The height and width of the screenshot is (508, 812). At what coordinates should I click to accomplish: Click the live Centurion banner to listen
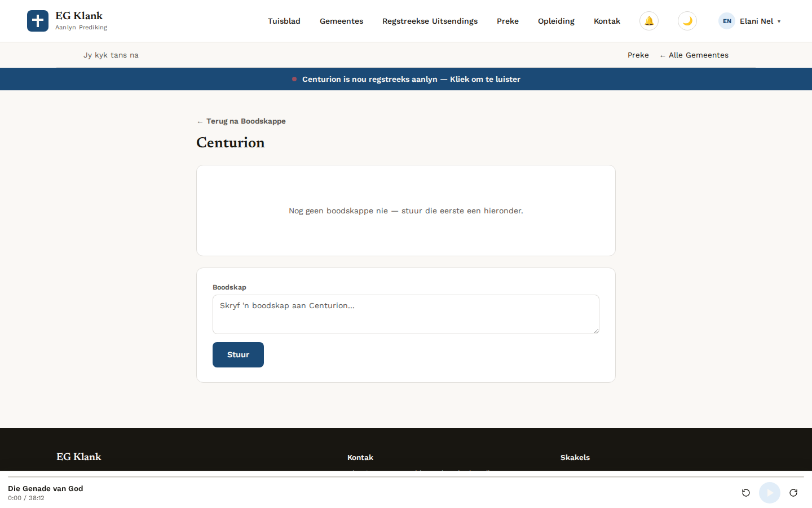pyautogui.click(x=406, y=79)
